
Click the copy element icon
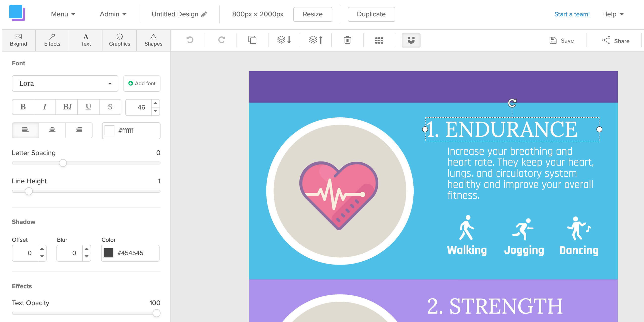tap(252, 40)
